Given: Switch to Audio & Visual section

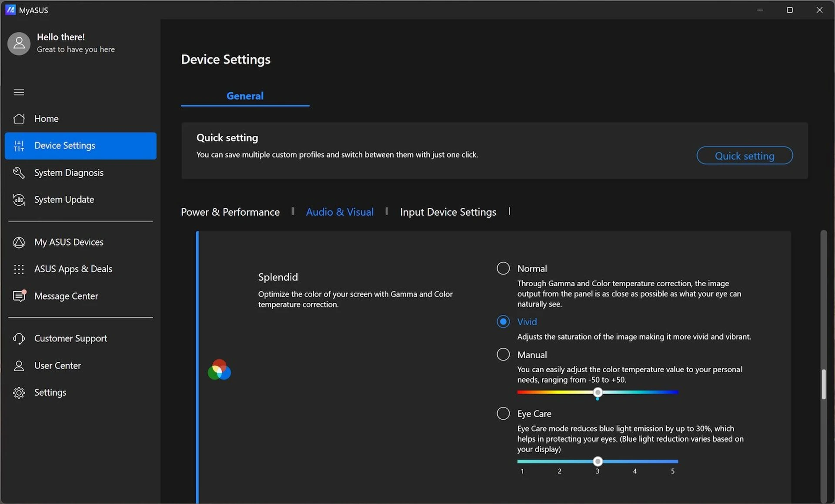Looking at the screenshot, I should click(x=340, y=212).
